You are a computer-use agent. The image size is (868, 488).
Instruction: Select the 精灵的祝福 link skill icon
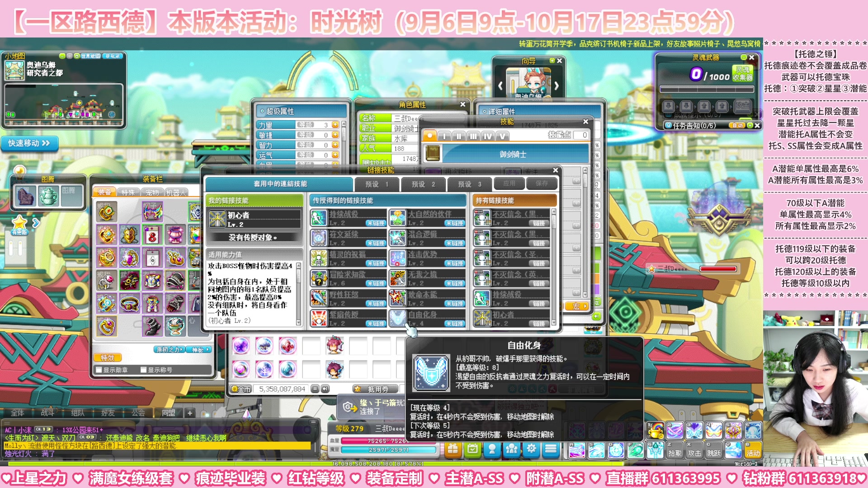tap(319, 258)
